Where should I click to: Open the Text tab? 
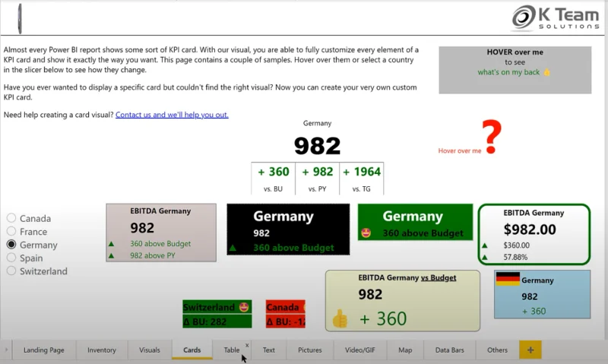pos(269,350)
